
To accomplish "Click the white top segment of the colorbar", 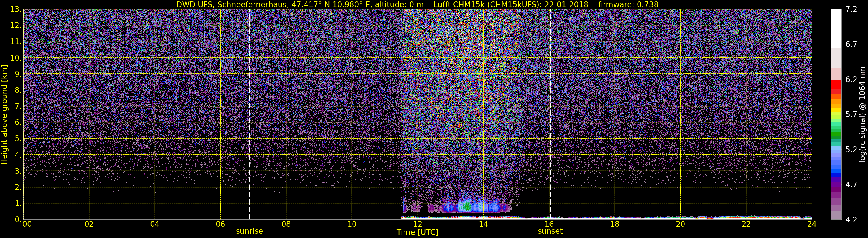I will click(x=836, y=28).
